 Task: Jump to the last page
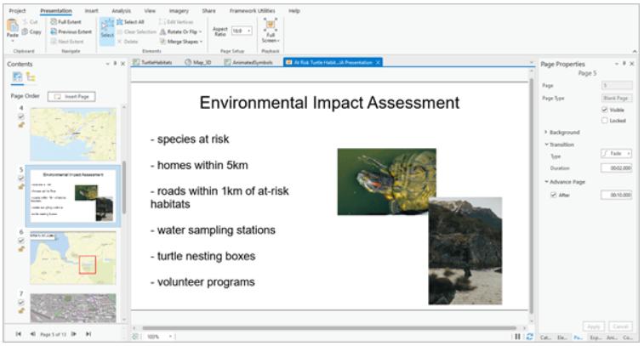pyautogui.click(x=88, y=334)
